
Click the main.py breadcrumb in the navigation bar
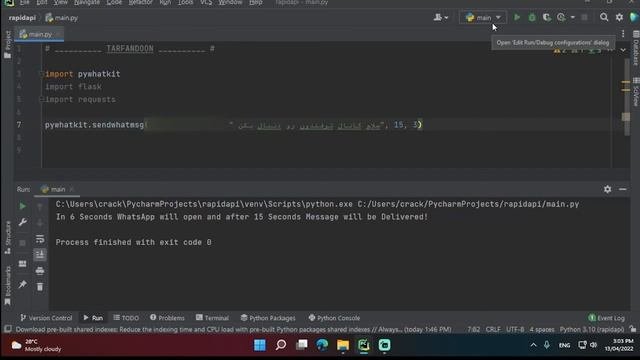pyautogui.click(x=62, y=18)
